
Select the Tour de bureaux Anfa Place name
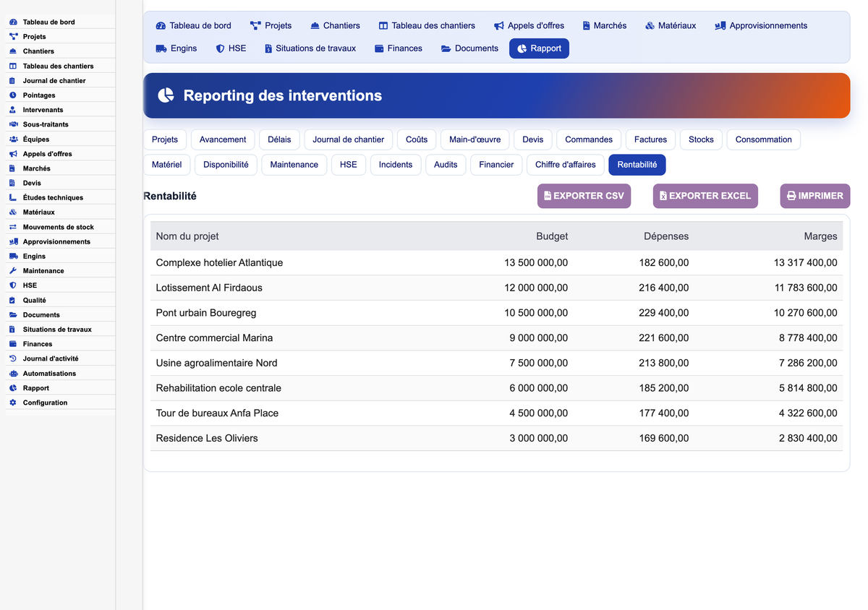click(x=217, y=413)
